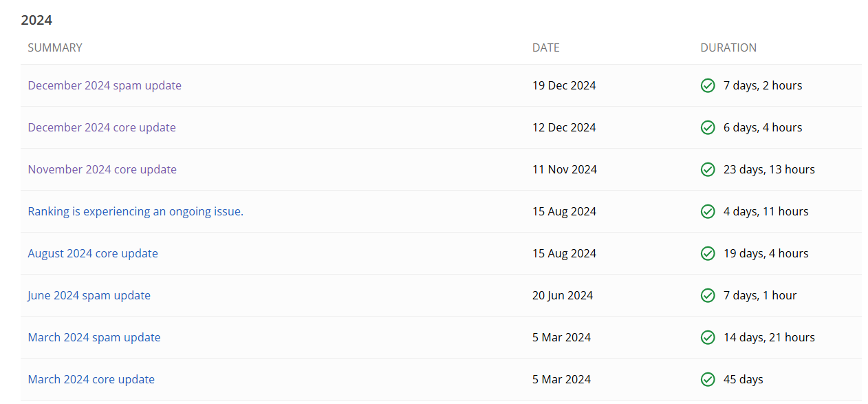Click the 2024 section heading
Viewport: 868px width, 404px height.
pyautogui.click(x=36, y=21)
